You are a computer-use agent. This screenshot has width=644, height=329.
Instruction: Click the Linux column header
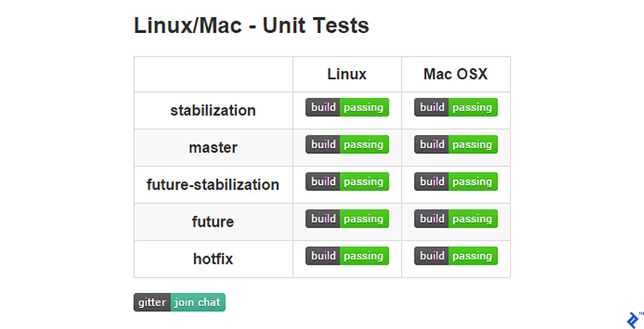point(347,74)
